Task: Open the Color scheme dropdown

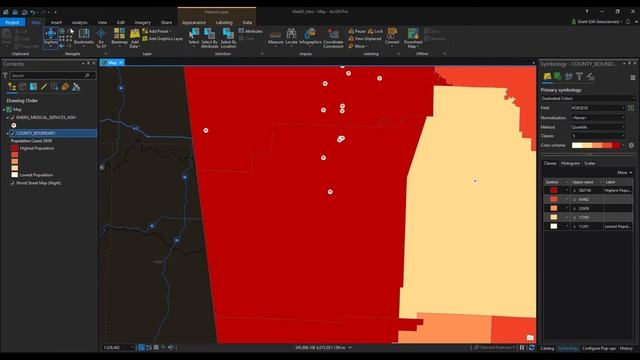Action: click(598, 145)
